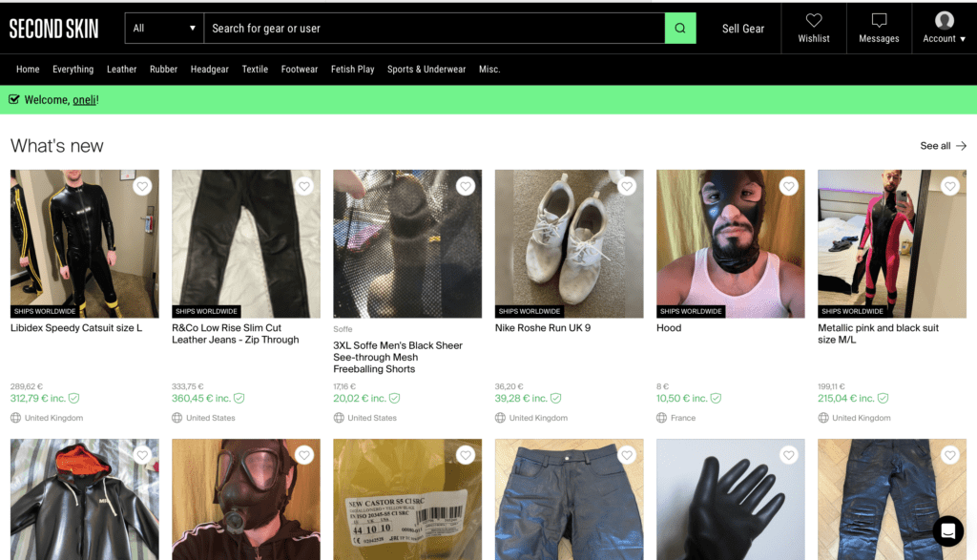
Task: Favorite the R&Co Leather Jeans listing
Action: pos(304,186)
